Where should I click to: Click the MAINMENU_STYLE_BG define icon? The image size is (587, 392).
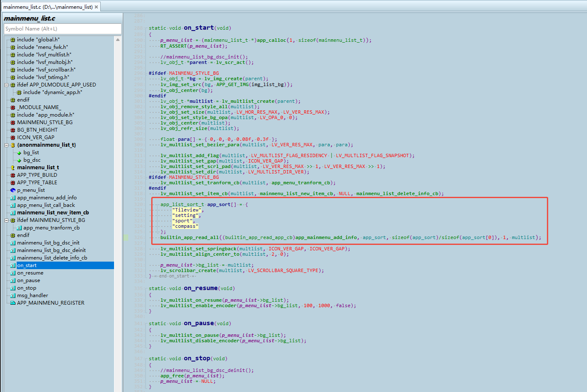click(13, 122)
